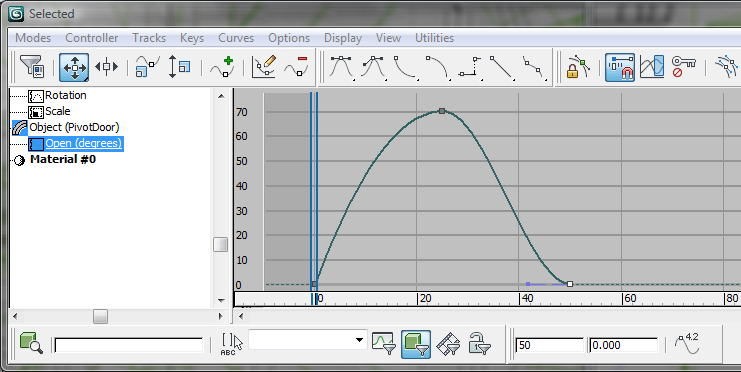
Task: Click the key time field showing 50
Action: pyautogui.click(x=550, y=345)
